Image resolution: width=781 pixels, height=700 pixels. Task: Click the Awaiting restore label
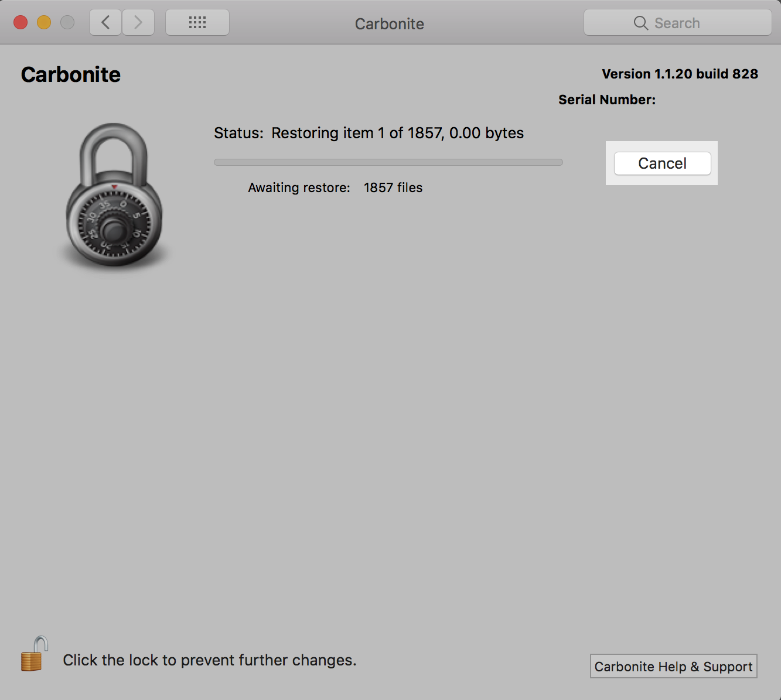click(299, 187)
